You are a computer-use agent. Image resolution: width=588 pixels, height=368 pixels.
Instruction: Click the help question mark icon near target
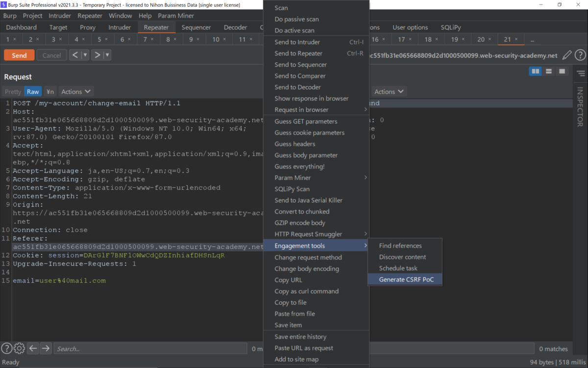580,55
